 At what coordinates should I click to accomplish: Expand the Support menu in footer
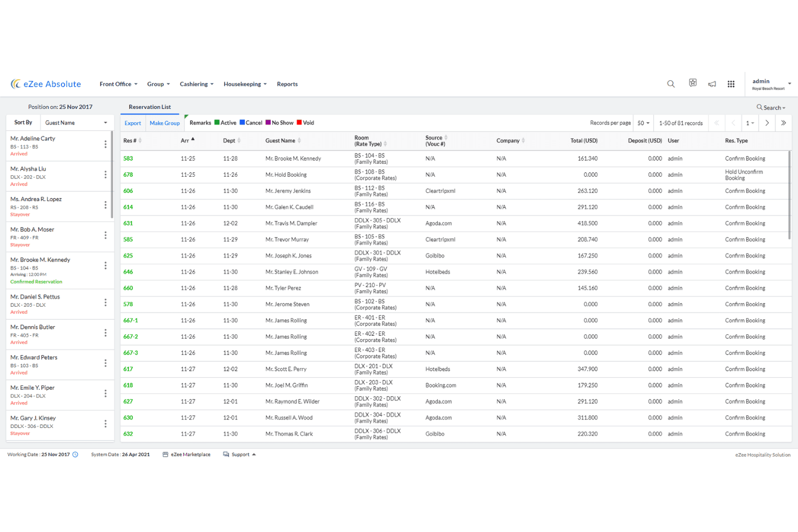240,454
